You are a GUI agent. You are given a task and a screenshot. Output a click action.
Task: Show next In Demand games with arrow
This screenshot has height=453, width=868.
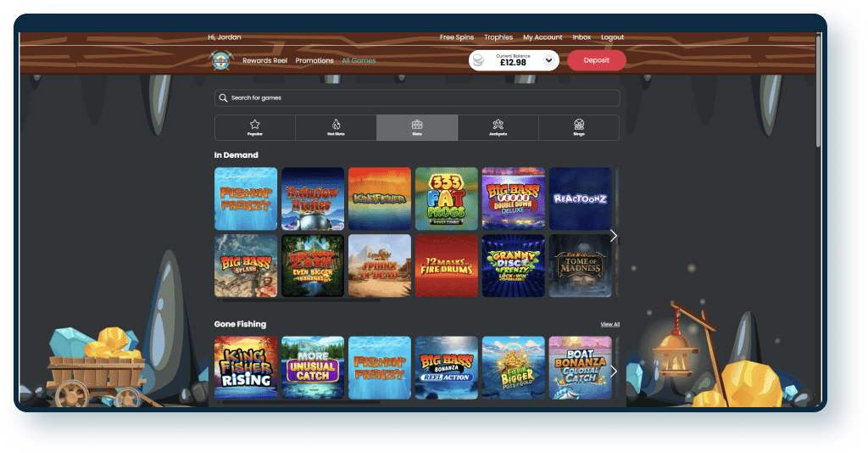[x=614, y=236]
